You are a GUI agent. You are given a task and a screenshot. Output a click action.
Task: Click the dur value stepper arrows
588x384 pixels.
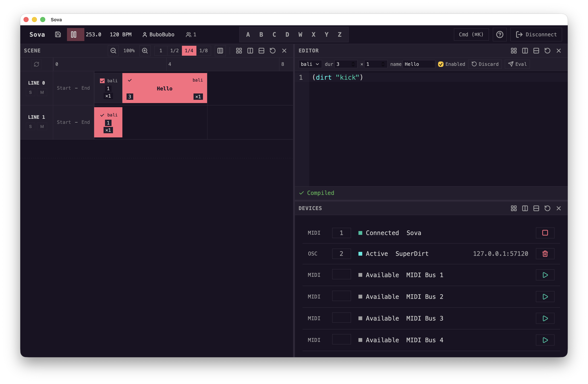click(353, 64)
